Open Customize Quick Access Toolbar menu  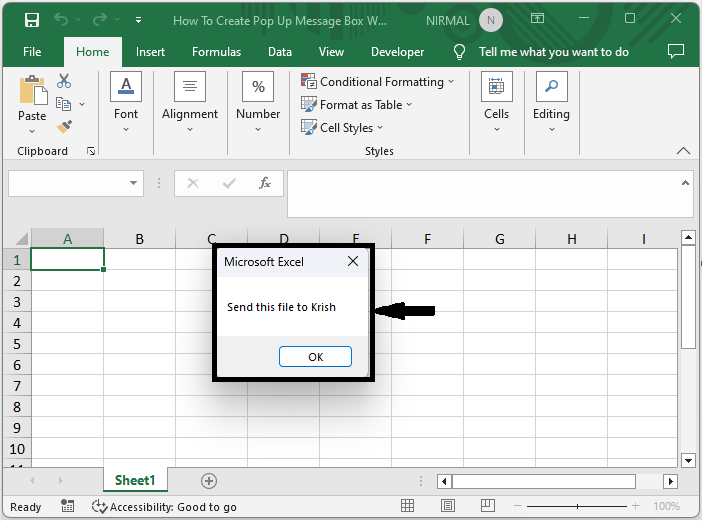coord(138,20)
